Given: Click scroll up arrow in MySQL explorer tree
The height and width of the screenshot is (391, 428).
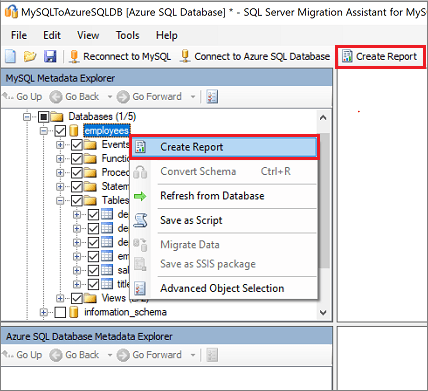Looking at the screenshot, I should 323,118.
